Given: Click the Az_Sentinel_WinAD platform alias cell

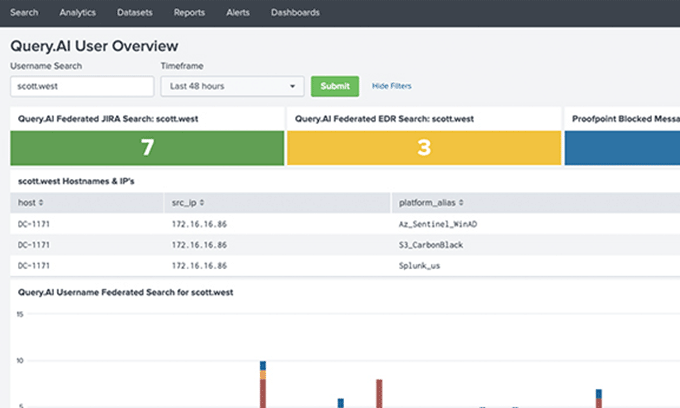Looking at the screenshot, I should click(x=438, y=224).
